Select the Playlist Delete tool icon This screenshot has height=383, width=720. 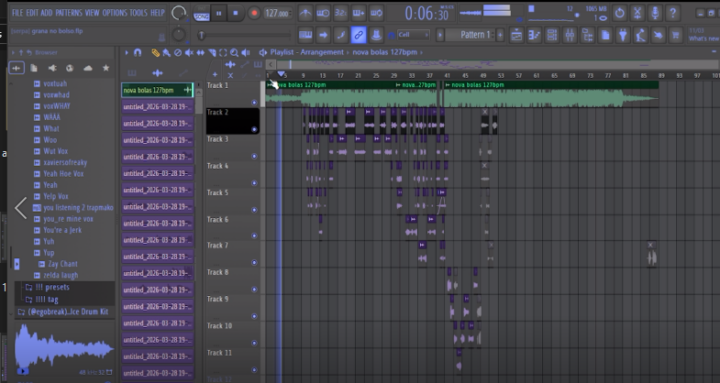[x=178, y=53]
